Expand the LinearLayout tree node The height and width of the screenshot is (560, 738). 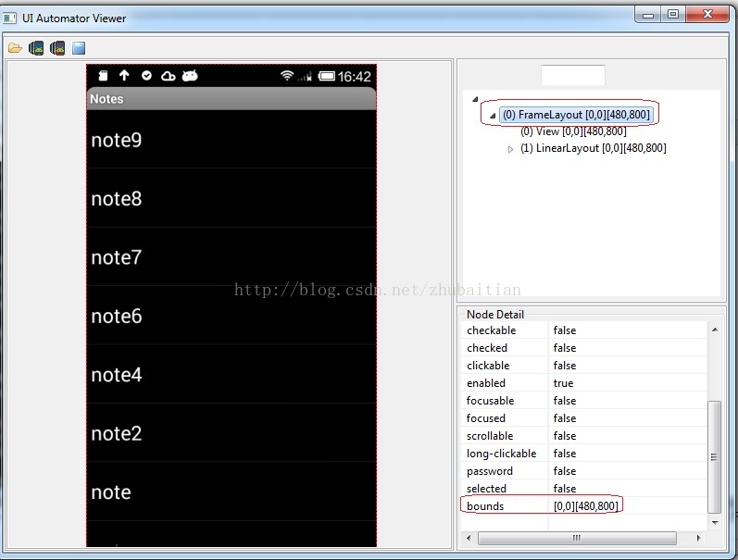coord(510,149)
